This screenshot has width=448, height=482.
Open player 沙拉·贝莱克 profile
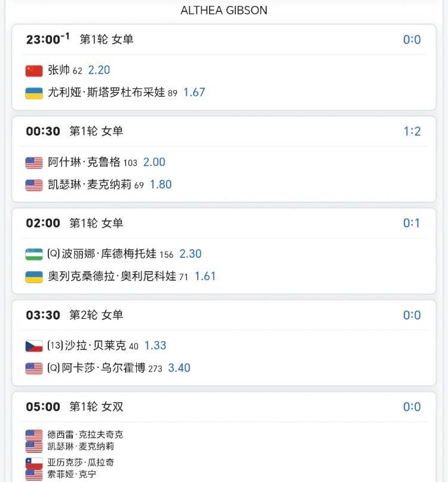coord(96,345)
